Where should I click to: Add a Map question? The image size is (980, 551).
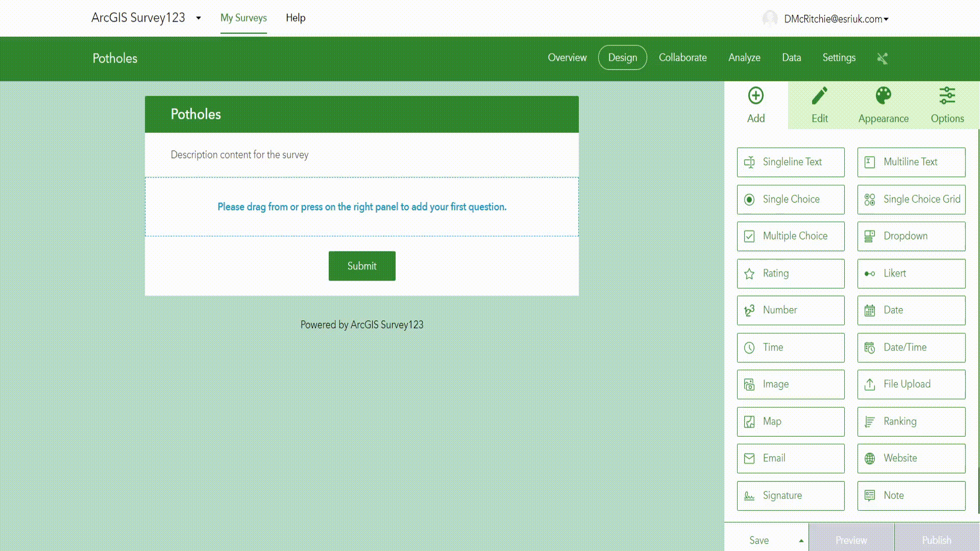[790, 421]
